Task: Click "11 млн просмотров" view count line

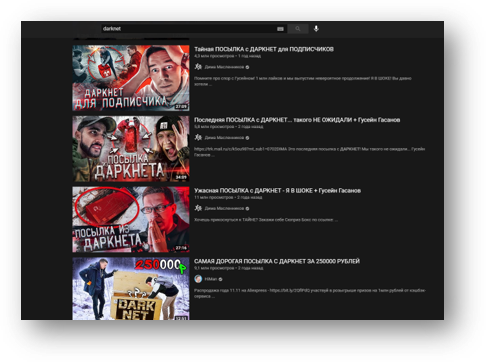Action: pos(228,197)
